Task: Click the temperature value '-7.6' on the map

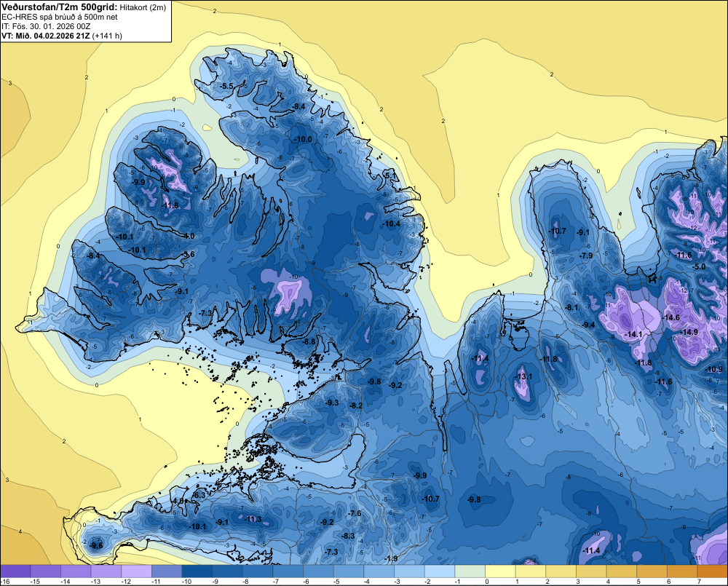Action: pyautogui.click(x=355, y=513)
